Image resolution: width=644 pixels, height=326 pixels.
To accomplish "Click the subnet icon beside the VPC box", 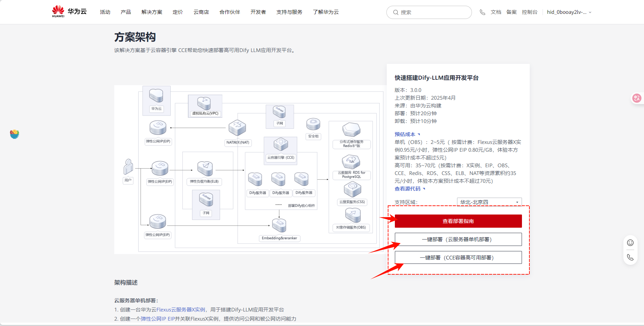I will 279,112.
